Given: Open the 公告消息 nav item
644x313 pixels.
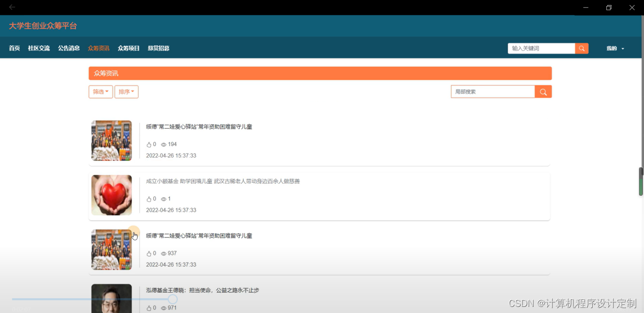Looking at the screenshot, I should point(69,48).
